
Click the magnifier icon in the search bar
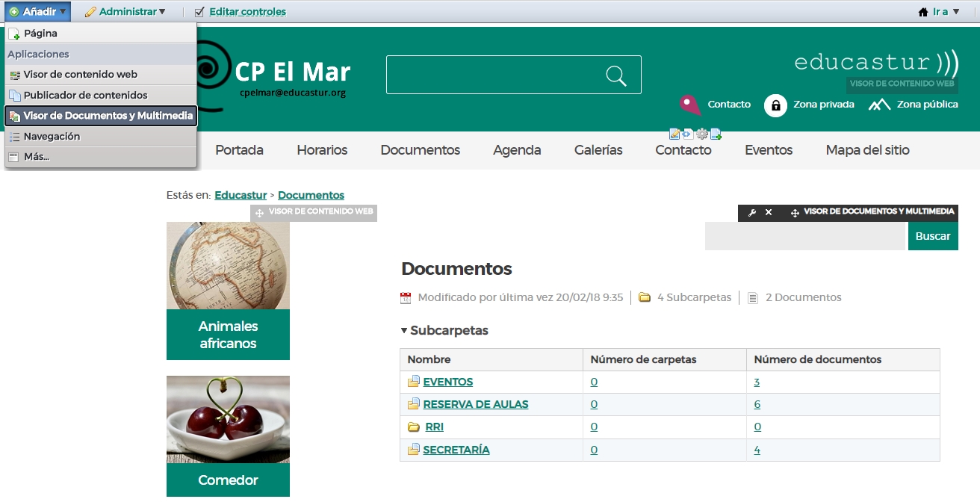tap(615, 75)
